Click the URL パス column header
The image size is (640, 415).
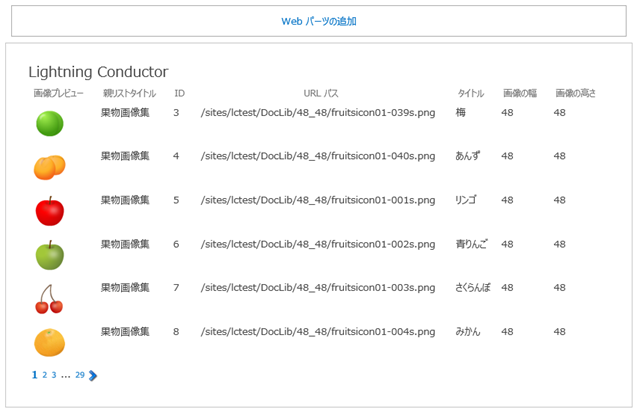coord(320,93)
